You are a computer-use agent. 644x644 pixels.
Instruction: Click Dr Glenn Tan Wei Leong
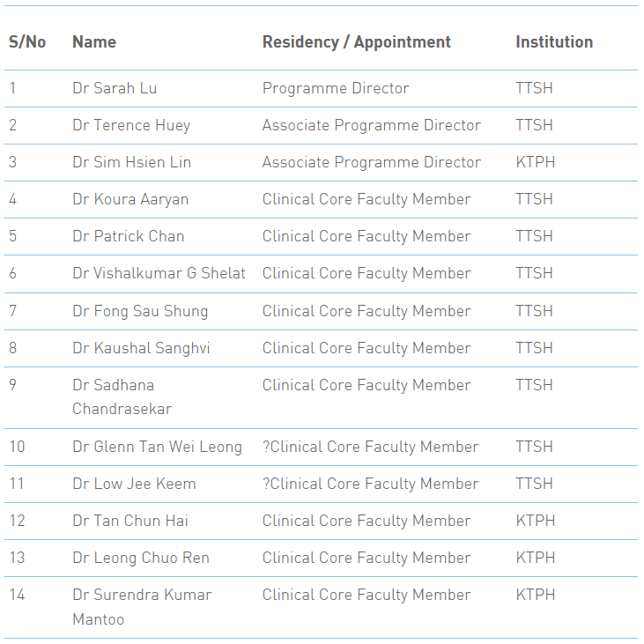point(158,447)
